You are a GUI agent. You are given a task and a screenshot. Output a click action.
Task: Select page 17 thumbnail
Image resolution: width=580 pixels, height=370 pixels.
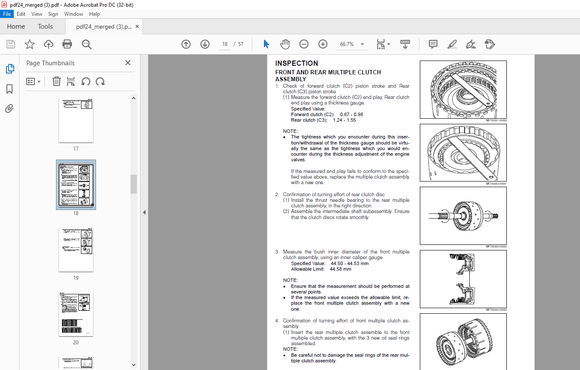[76, 121]
